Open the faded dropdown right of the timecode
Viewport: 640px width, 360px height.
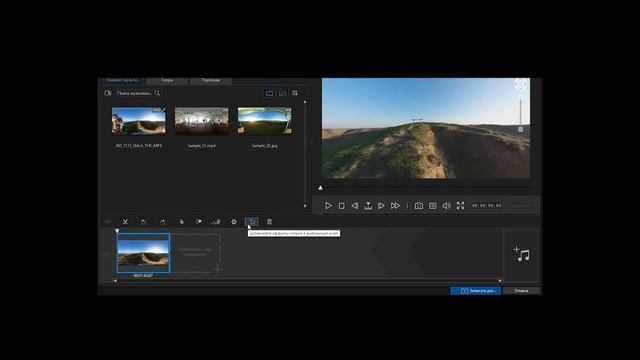(520, 206)
